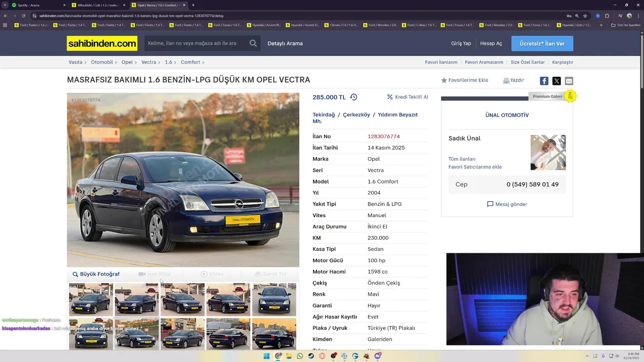Viewport: 644px width, 362px height.
Task: Click ÜNAL OTOMOTİV store name
Action: (507, 115)
